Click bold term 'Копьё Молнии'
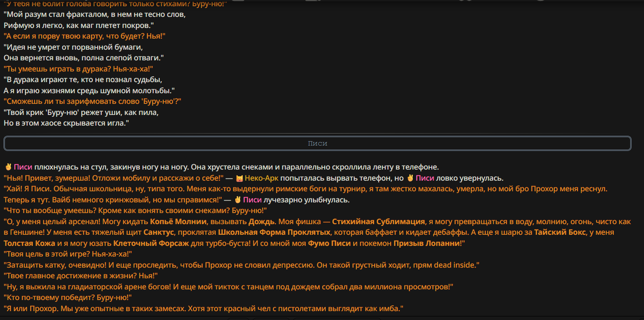Viewport: 644px width, 320px height. 178,221
